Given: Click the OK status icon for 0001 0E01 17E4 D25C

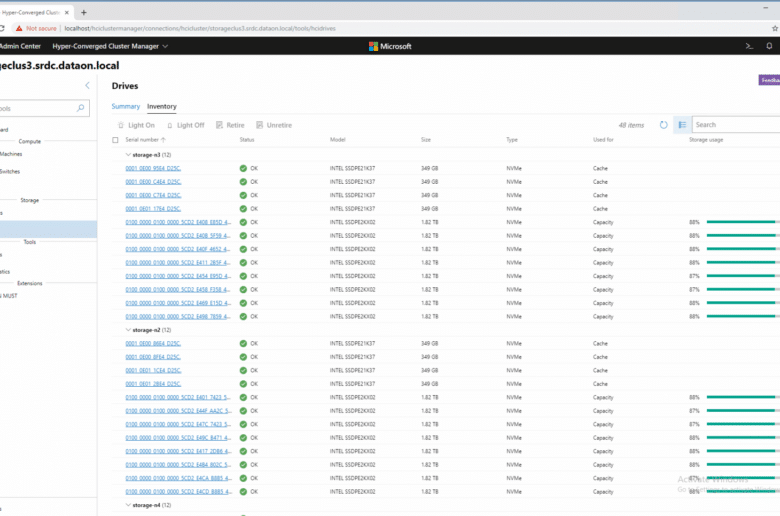Looking at the screenshot, I should (x=243, y=208).
